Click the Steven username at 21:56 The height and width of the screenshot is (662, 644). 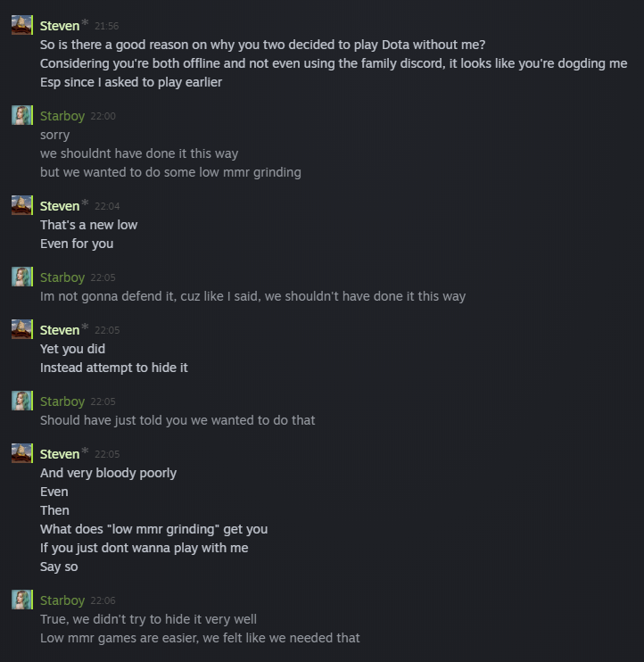point(60,26)
